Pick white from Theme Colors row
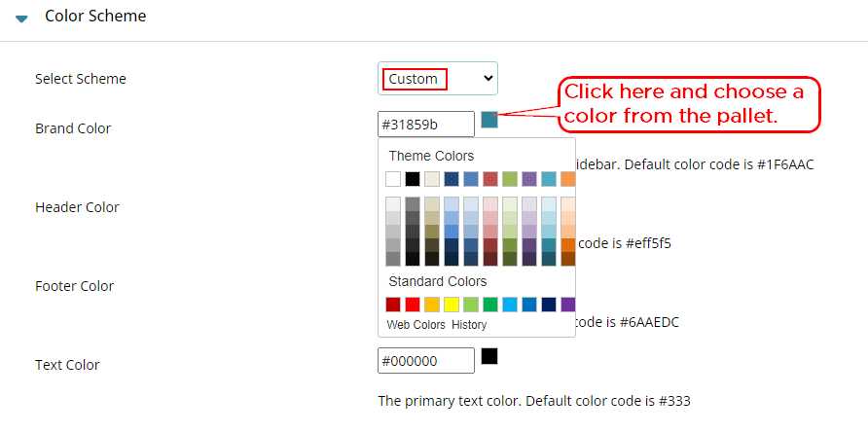 (393, 179)
